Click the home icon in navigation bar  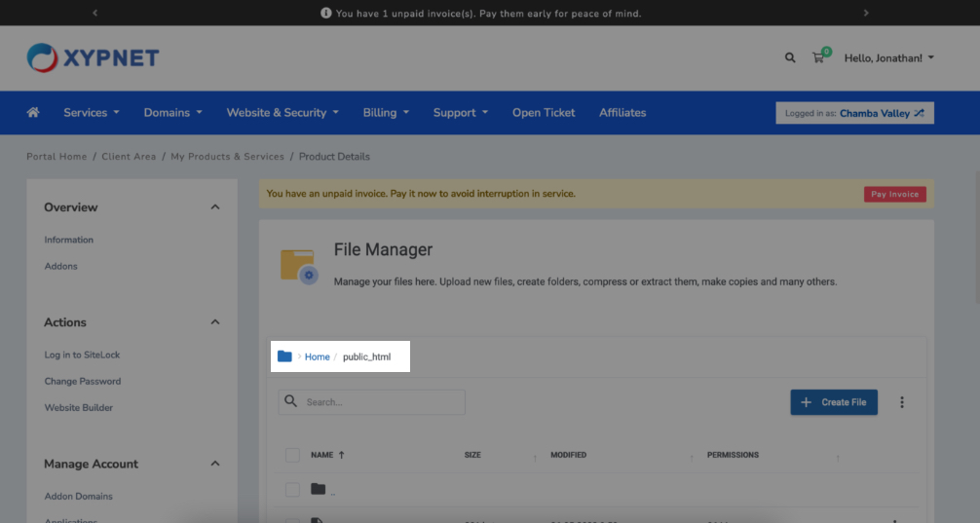(33, 113)
